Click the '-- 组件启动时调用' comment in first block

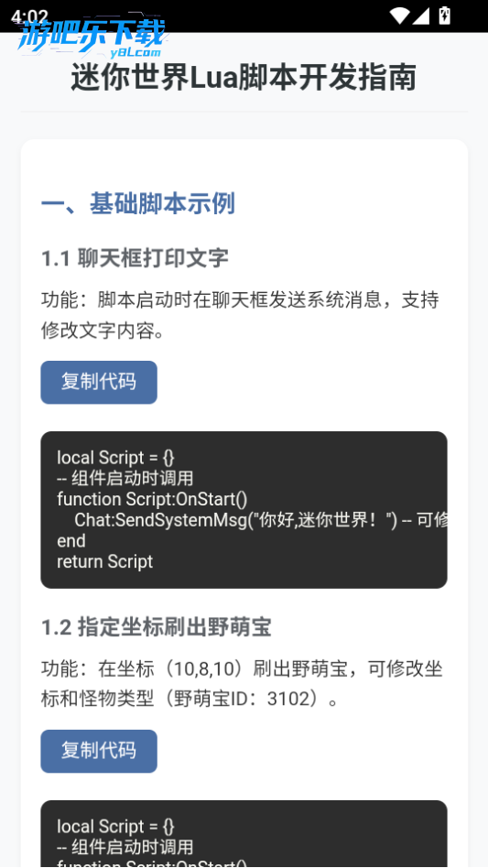coord(125,478)
